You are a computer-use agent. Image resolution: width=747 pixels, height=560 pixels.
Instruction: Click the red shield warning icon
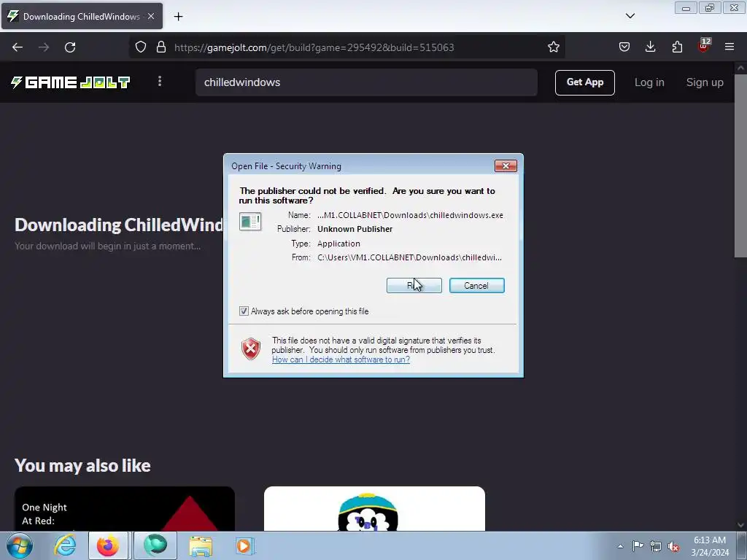(251, 349)
